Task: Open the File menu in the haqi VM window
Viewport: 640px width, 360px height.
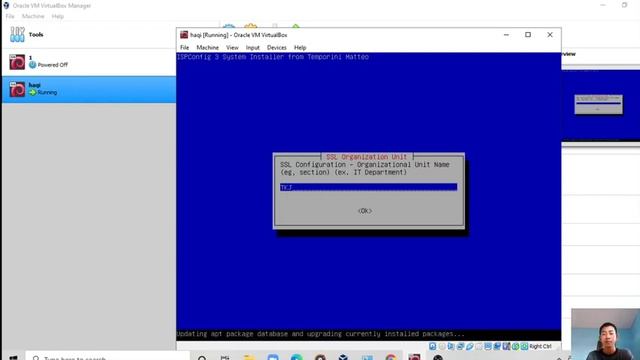Action: coord(184,47)
